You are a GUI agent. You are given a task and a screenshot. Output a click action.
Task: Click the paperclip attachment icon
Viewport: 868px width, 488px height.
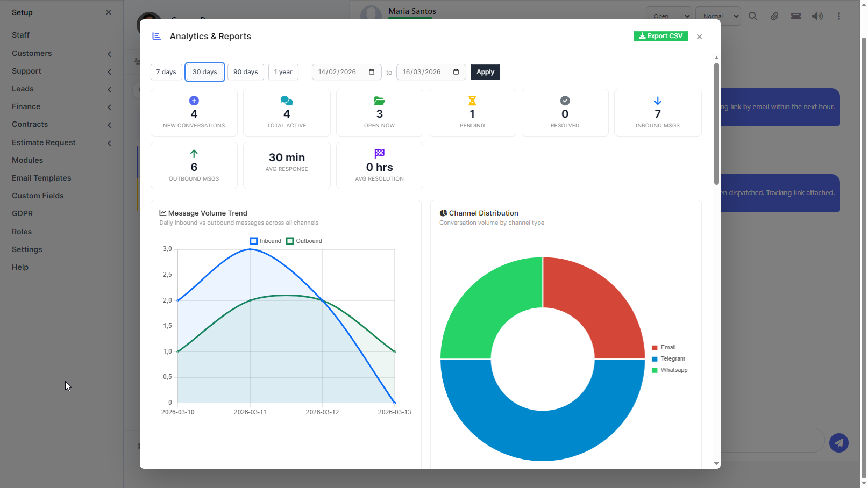[774, 16]
